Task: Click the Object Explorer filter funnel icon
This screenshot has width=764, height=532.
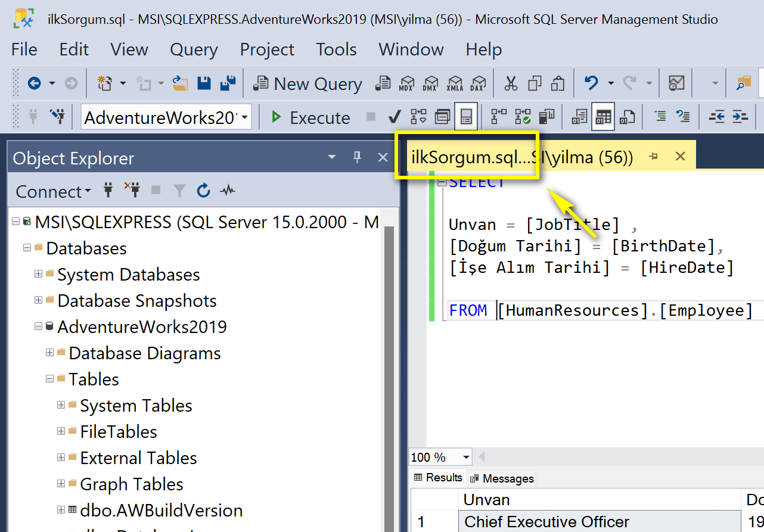Action: 179,191
